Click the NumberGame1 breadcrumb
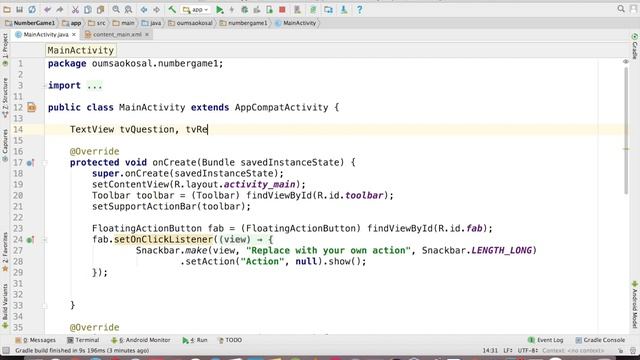Viewport: 640px width, 360px height. pos(30,23)
